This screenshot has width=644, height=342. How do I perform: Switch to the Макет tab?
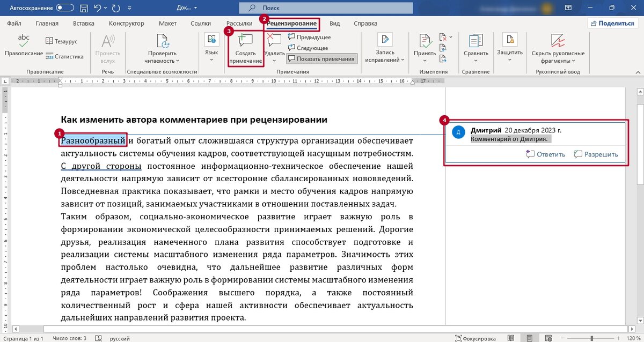[x=168, y=24]
